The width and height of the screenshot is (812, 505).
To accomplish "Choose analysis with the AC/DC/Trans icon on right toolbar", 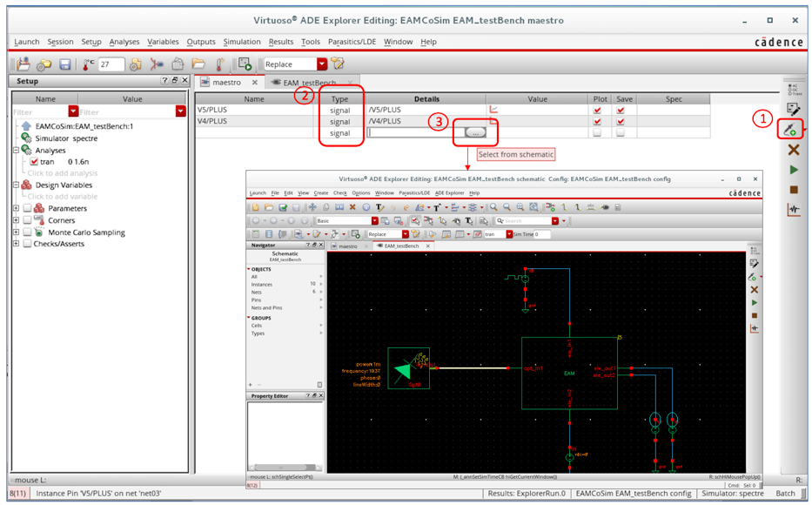I will point(794,90).
